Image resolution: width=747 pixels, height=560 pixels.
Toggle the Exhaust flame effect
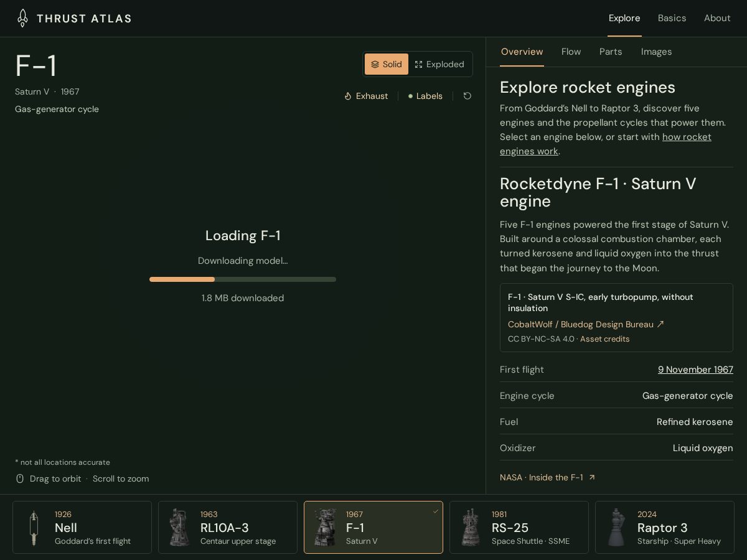pyautogui.click(x=366, y=96)
